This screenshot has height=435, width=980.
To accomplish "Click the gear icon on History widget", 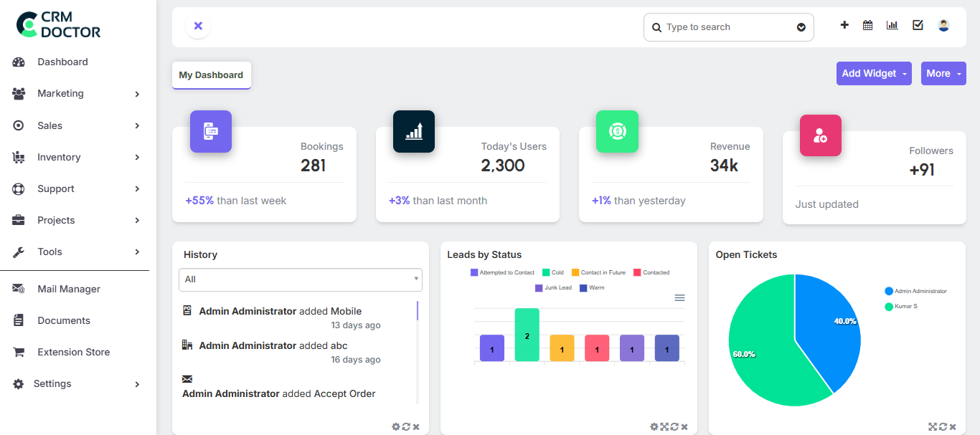I will coord(395,426).
